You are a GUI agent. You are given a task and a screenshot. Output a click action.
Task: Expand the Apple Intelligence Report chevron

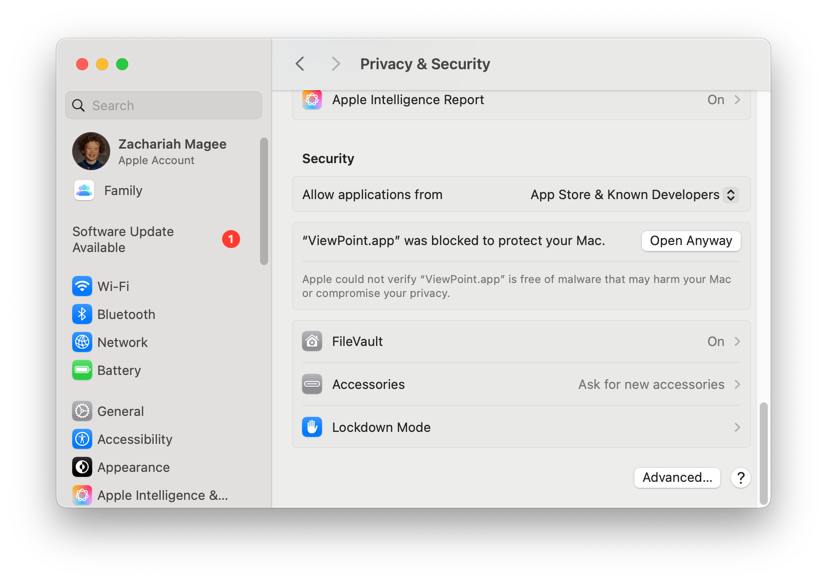coord(737,100)
